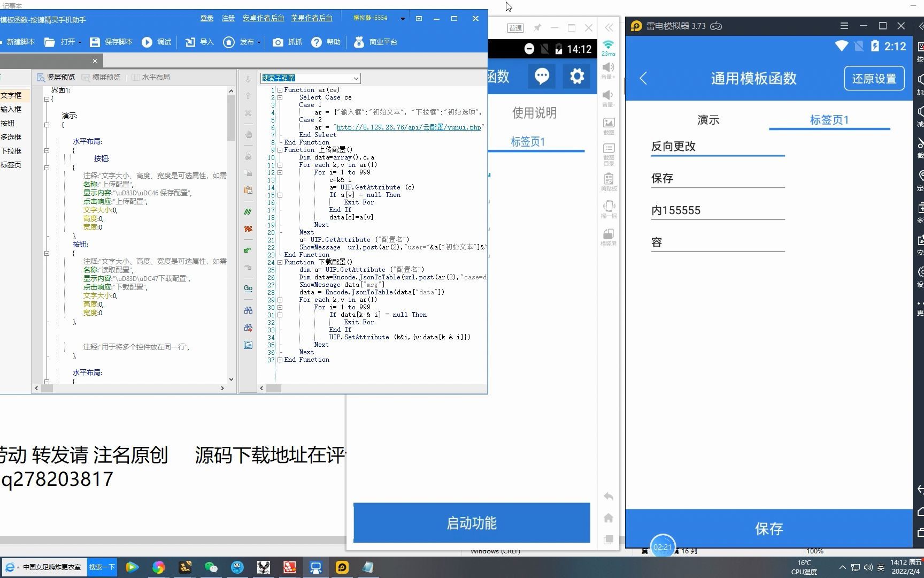
Task: Click the 还原设置 button
Action: [874, 79]
